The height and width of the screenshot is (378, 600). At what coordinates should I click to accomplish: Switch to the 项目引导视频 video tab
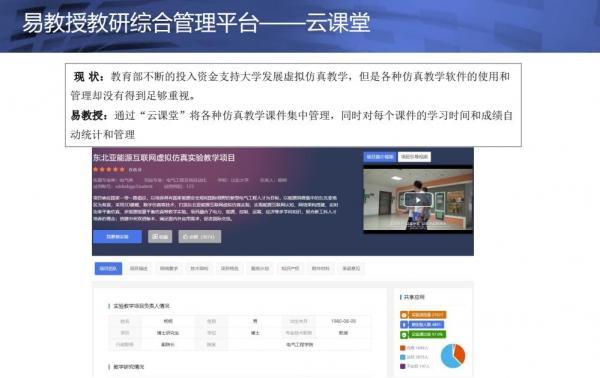pos(414,157)
